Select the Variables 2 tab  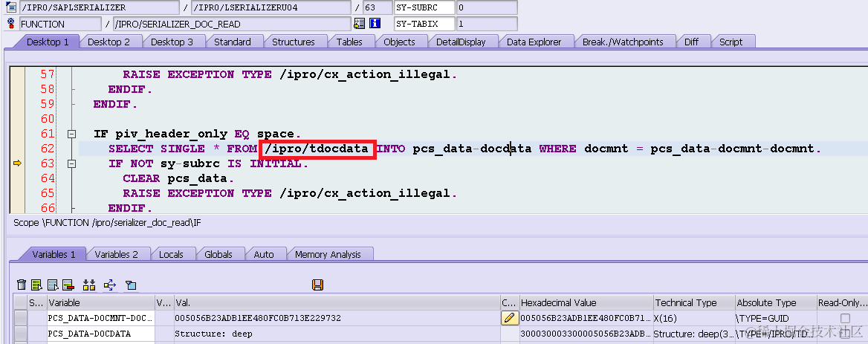(x=116, y=254)
